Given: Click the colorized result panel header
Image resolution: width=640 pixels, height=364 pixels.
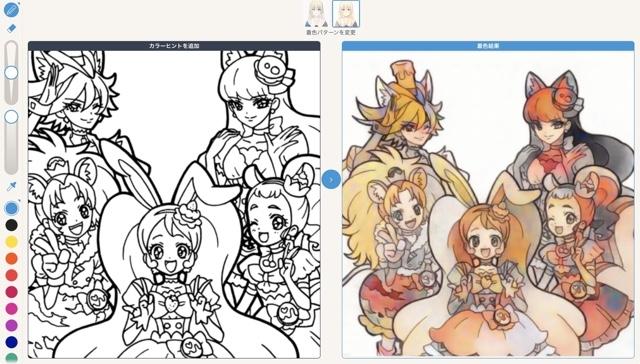Looking at the screenshot, I should pyautogui.click(x=488, y=46).
